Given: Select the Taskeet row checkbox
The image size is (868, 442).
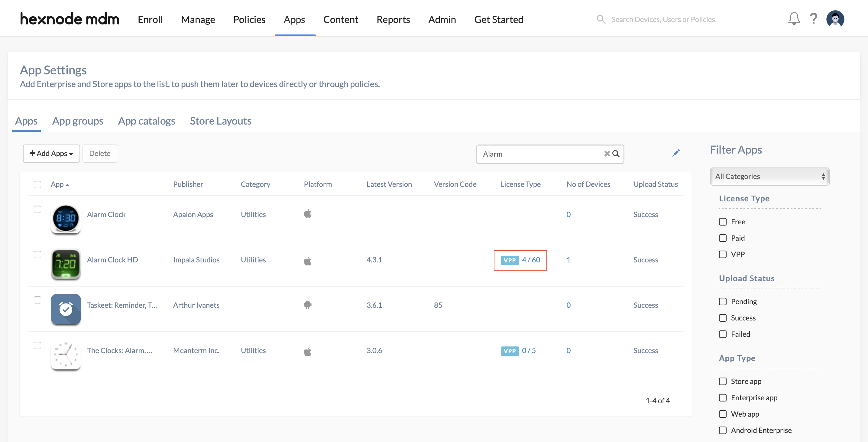Looking at the screenshot, I should click(x=37, y=300).
